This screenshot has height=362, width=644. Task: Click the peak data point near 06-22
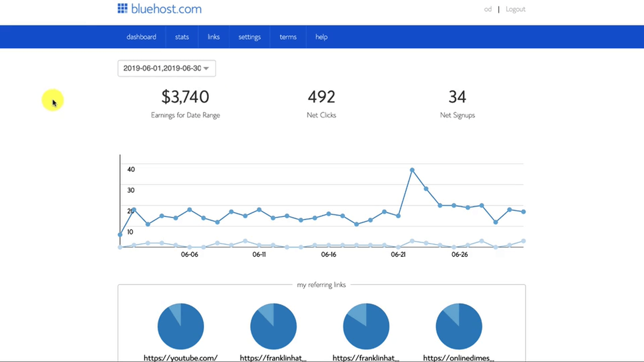pos(412,170)
